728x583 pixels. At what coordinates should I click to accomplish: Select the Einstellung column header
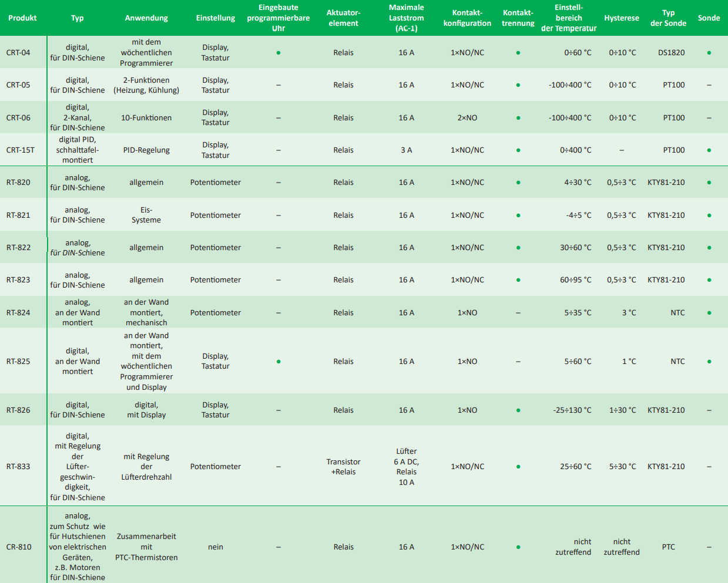pyautogui.click(x=216, y=18)
